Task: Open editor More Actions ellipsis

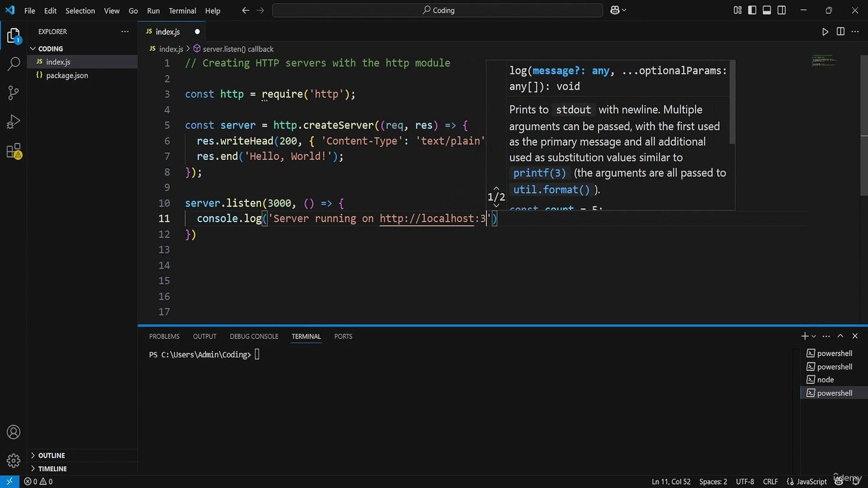Action: click(x=855, y=31)
